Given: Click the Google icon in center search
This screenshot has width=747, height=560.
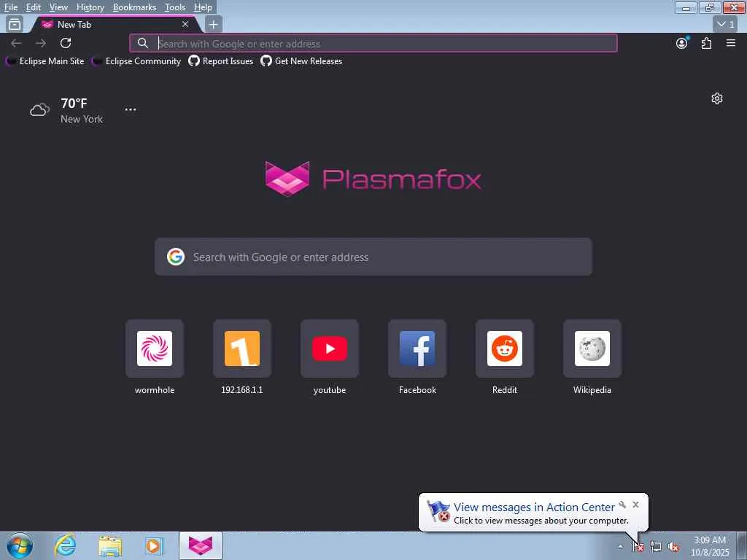Looking at the screenshot, I should coord(176,257).
